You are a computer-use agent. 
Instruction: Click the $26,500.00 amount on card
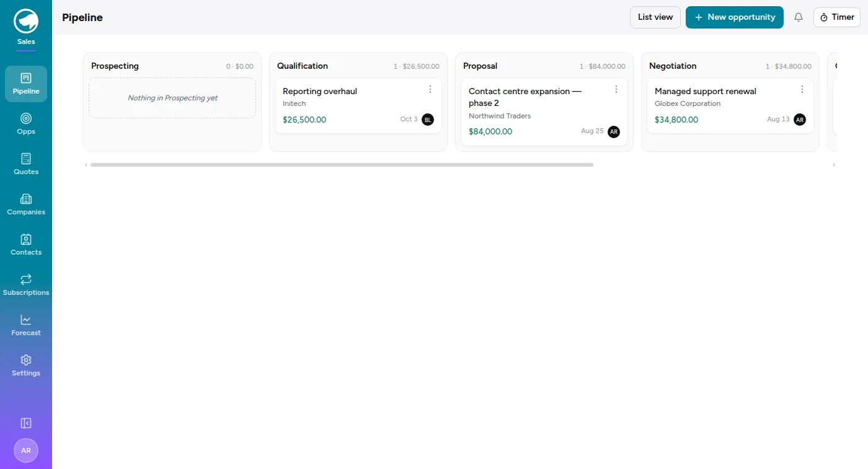pyautogui.click(x=304, y=120)
